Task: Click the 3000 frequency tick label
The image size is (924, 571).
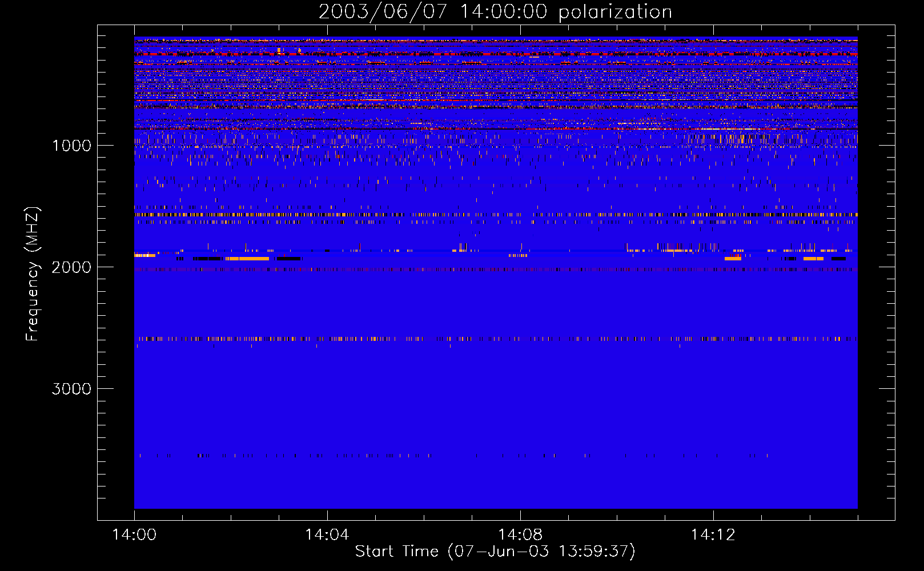Action: [71, 389]
